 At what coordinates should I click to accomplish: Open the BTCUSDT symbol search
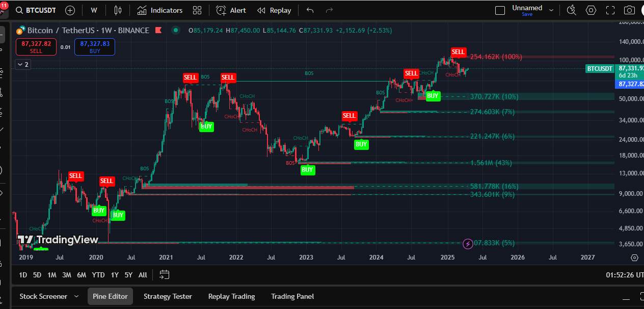pos(35,10)
